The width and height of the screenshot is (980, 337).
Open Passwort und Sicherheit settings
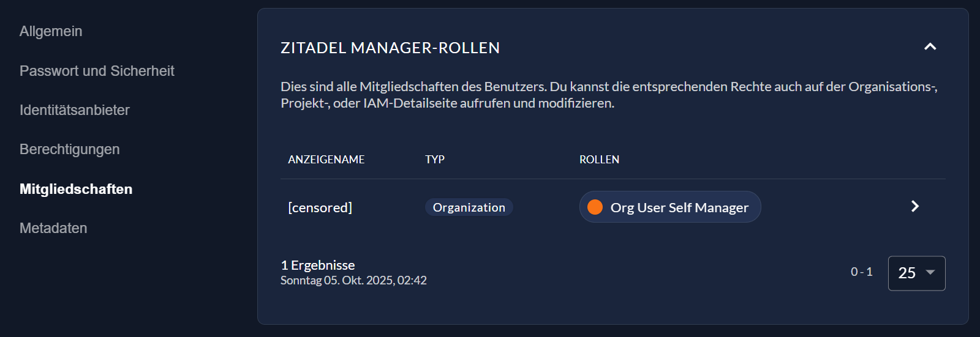(97, 71)
